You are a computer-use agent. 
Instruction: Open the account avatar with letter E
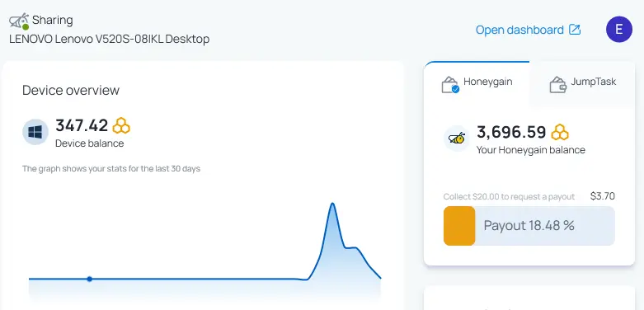619,30
